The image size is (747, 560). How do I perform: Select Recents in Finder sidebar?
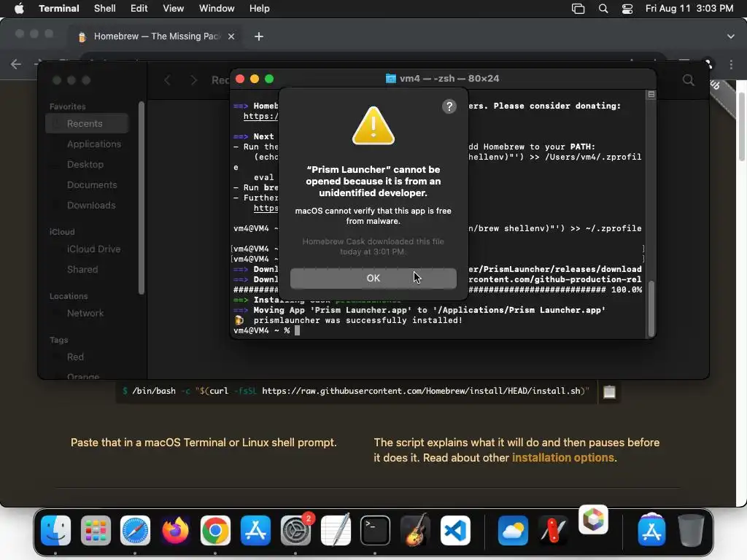tap(87, 124)
